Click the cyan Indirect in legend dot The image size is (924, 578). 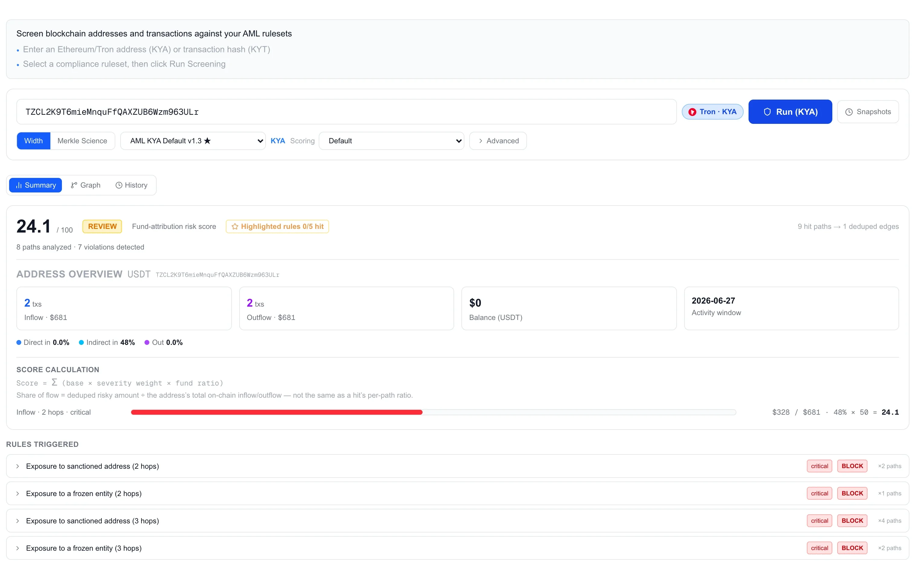tap(81, 342)
